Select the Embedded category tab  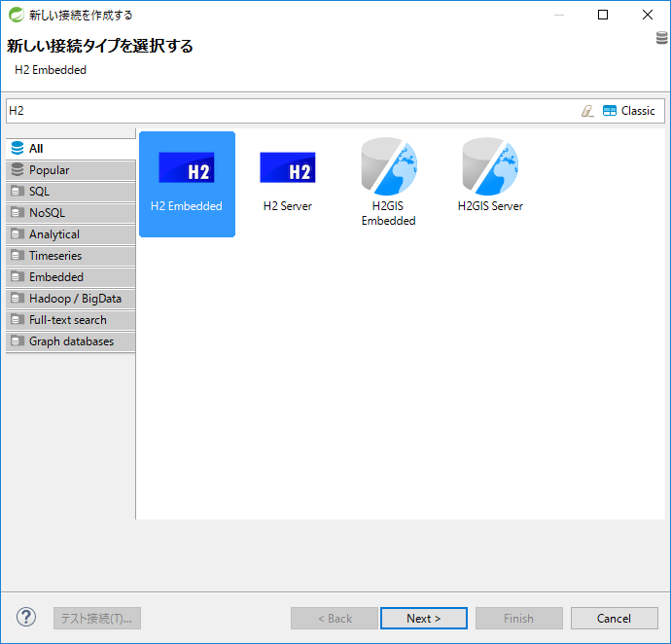(x=71, y=277)
